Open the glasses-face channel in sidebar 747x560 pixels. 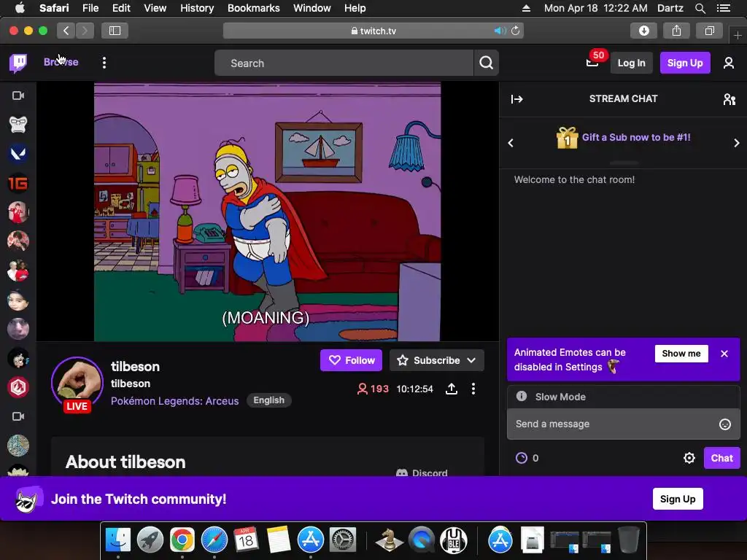point(18,125)
